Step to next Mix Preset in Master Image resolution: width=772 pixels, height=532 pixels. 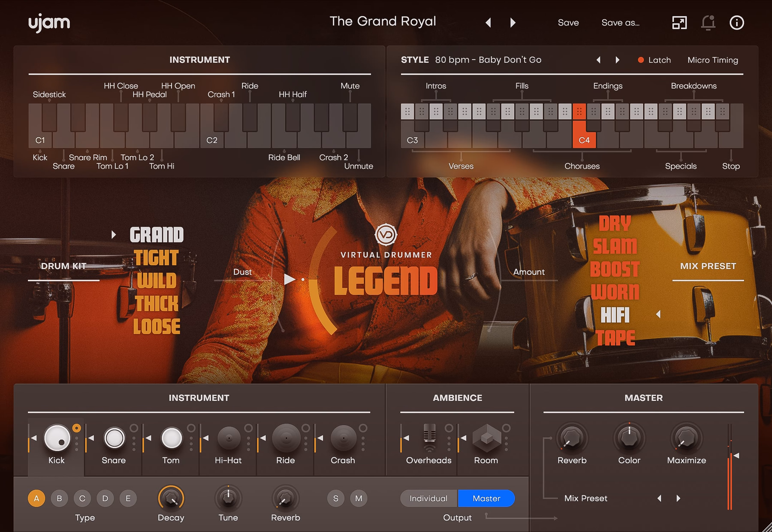click(x=678, y=499)
